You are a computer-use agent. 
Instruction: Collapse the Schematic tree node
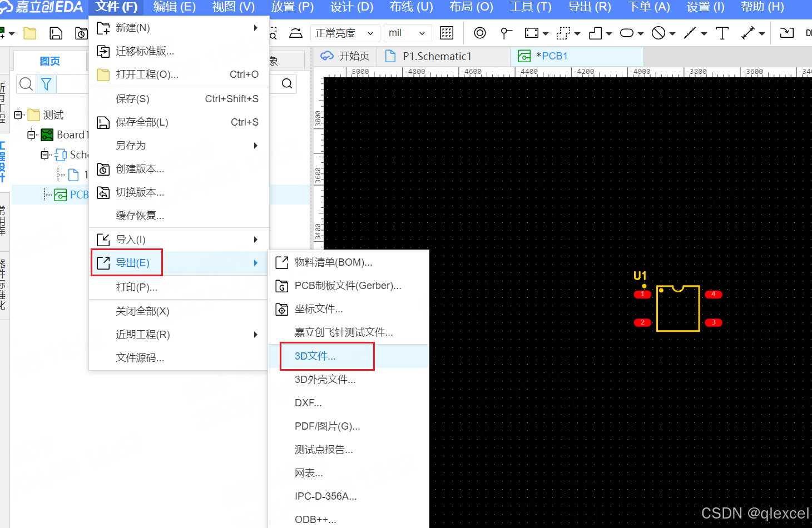coord(45,155)
